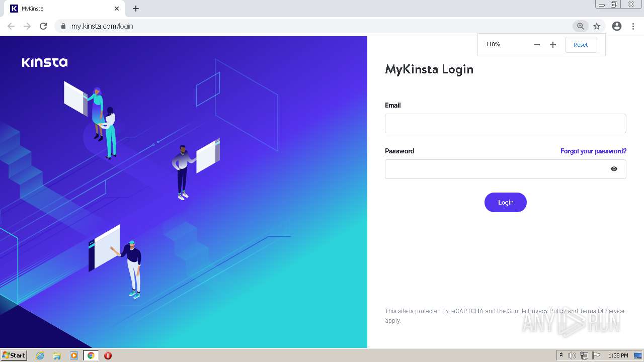Open the red stop-sign taskbar icon
The height and width of the screenshot is (362, 644).
coord(108,355)
